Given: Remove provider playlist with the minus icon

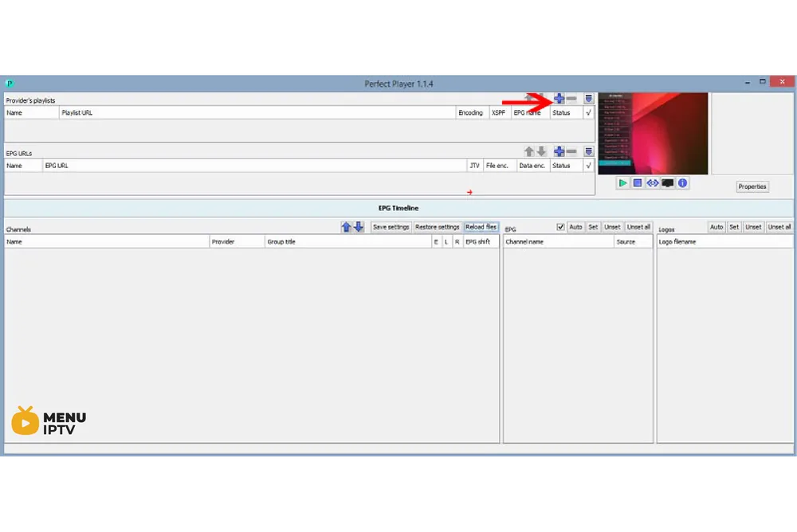Looking at the screenshot, I should (571, 98).
